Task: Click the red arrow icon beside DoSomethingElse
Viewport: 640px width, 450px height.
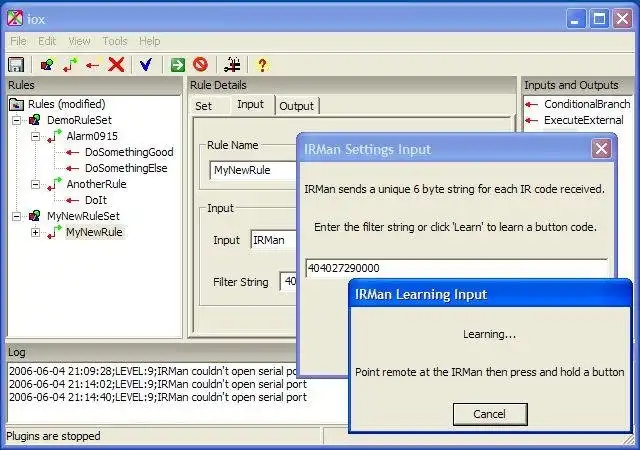Action: tap(72, 168)
